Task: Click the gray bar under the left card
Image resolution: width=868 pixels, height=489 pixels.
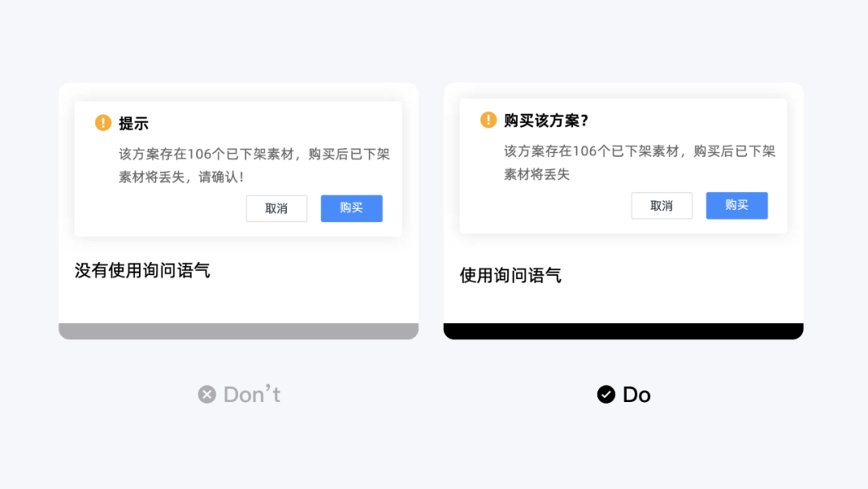Action: (239, 331)
